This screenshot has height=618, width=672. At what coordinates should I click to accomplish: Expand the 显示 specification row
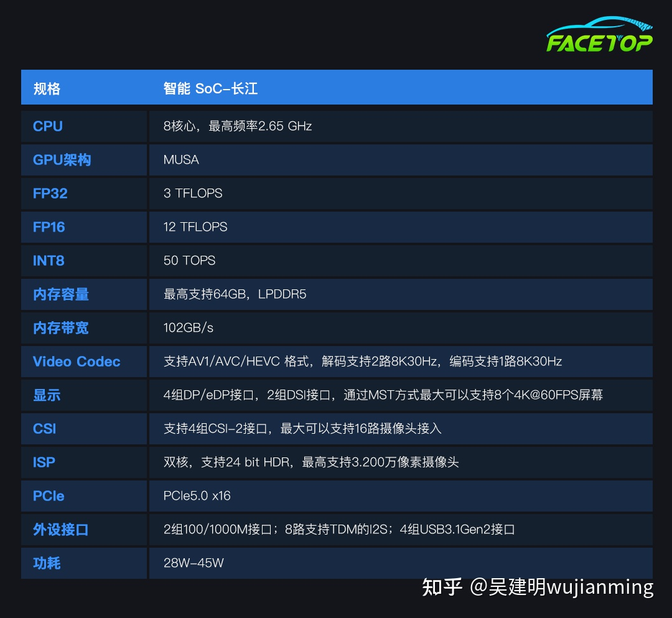tap(45, 395)
